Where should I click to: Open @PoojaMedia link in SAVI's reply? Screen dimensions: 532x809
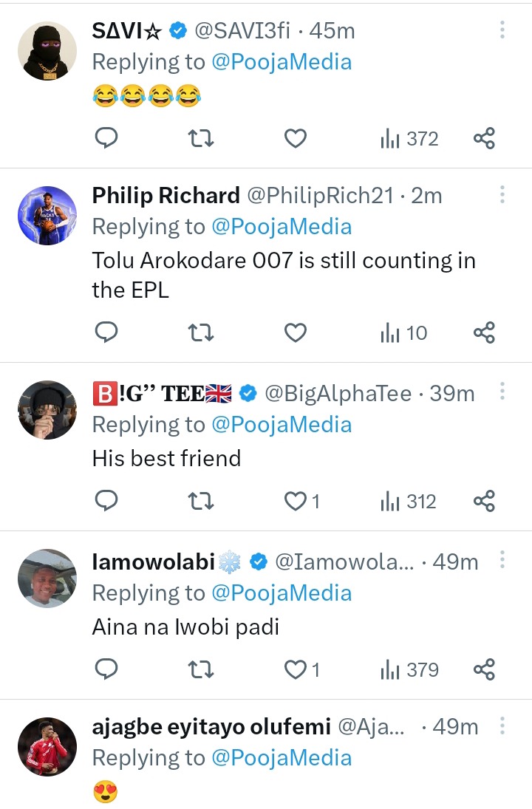pos(282,61)
